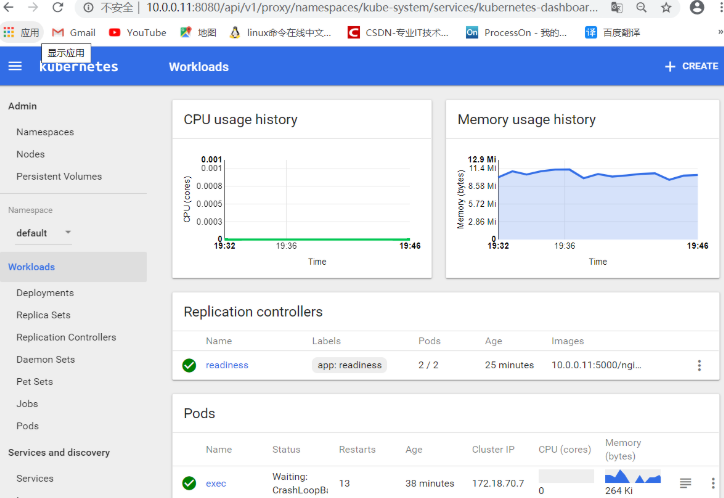Screen dimensions: 724x498
Task: Click the 10.0.0.11:5000/ngi... image text
Action: 597,365
